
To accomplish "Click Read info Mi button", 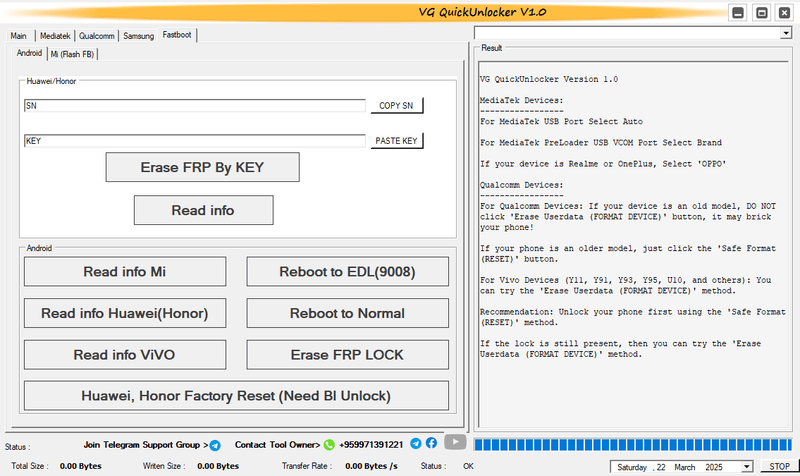I will 125,271.
